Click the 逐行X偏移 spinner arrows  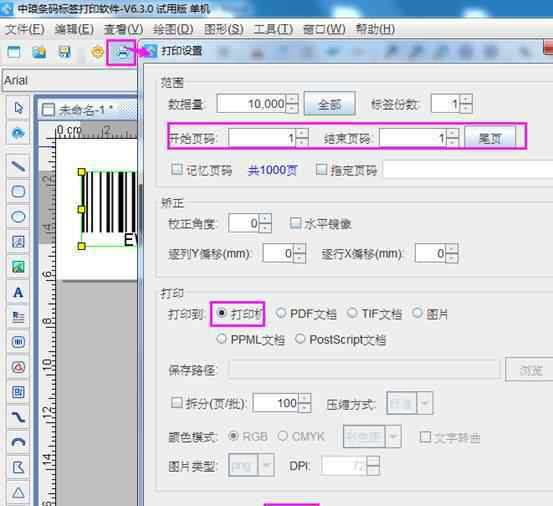pos(451,253)
